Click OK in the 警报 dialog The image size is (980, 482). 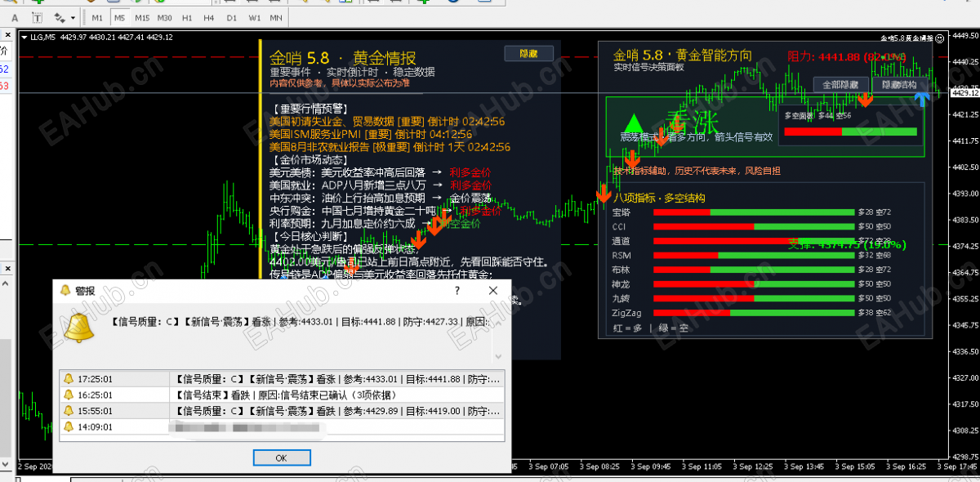pyautogui.click(x=281, y=457)
